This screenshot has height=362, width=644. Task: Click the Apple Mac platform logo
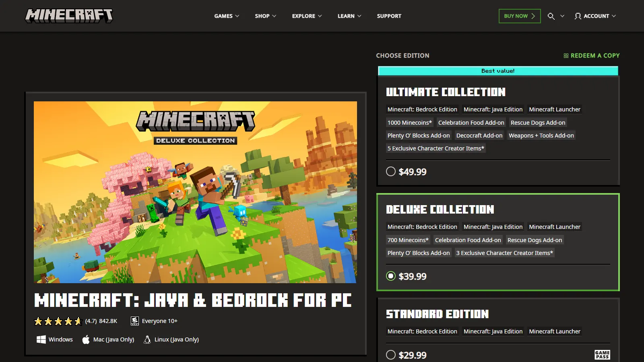(86, 339)
